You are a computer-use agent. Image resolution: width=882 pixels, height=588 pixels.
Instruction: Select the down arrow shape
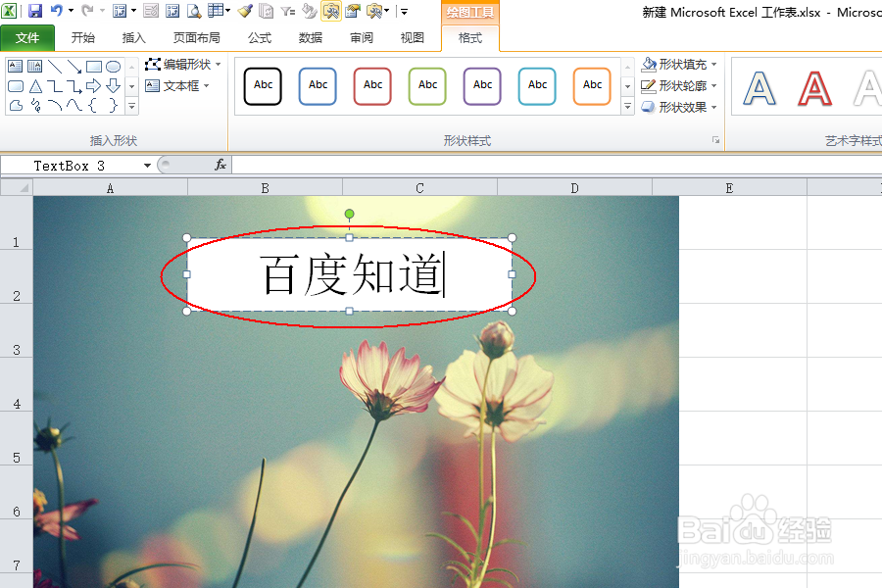click(113, 86)
